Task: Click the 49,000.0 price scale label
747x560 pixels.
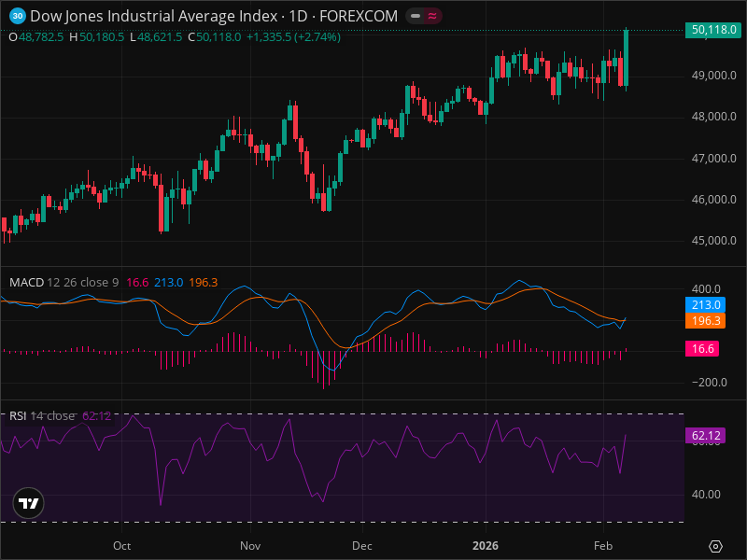Action: [713, 76]
